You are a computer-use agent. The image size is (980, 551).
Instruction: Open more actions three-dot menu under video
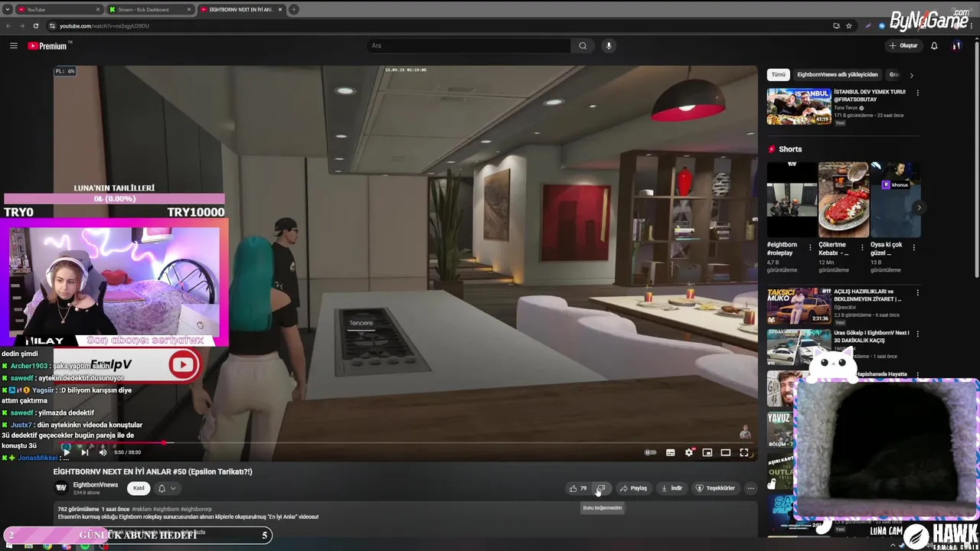(x=750, y=488)
